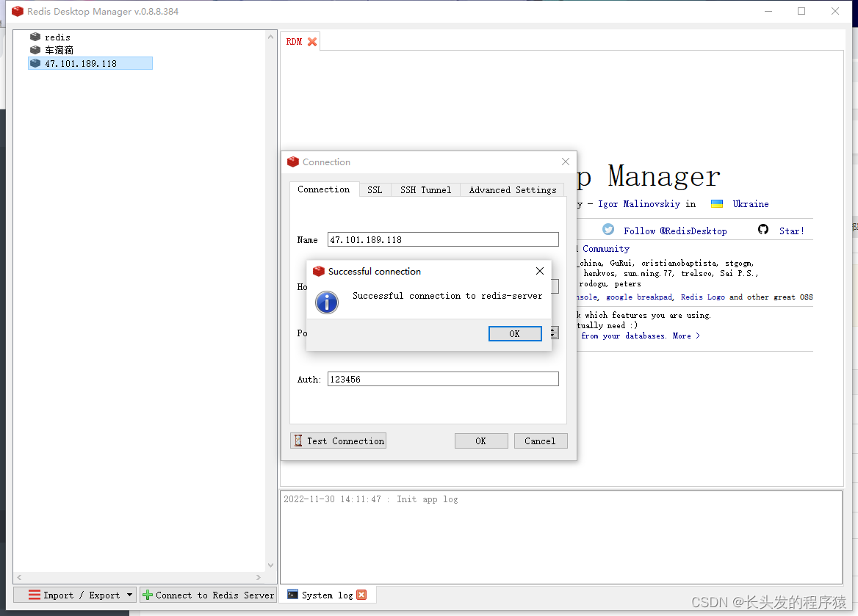Click the Name input field

click(443, 239)
